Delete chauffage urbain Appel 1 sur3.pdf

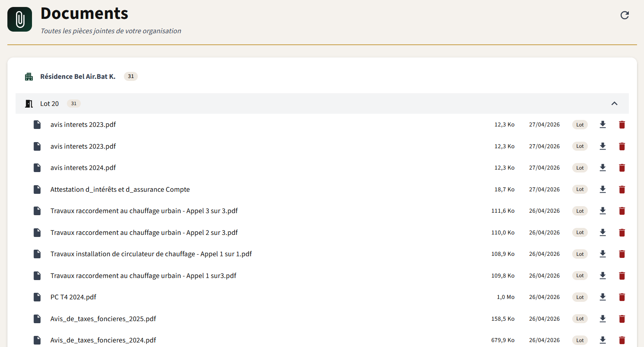[x=622, y=276]
